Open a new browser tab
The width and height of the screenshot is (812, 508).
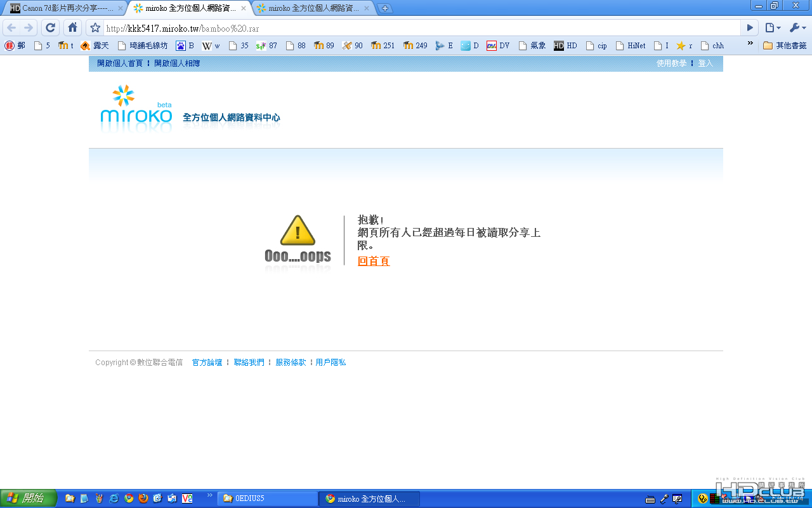[384, 8]
